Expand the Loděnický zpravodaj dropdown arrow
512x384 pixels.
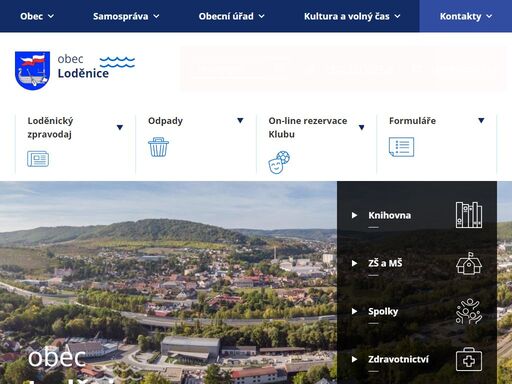120,127
